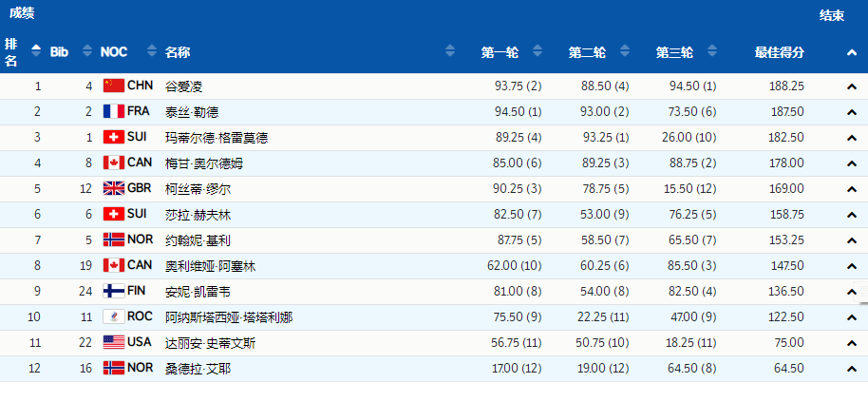Open athlete 奥利维娅·阿塞林
Viewport: 868px width, 402px height.
(x=211, y=266)
